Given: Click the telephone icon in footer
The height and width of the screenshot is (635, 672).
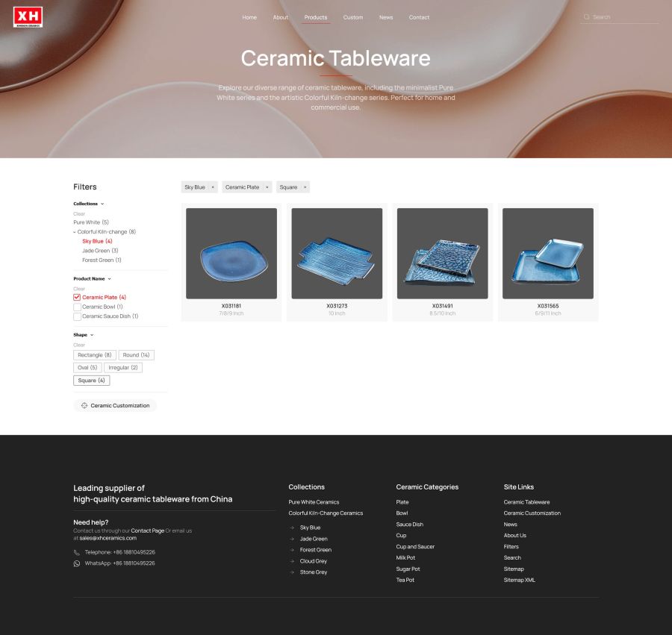Looking at the screenshot, I should point(77,552).
